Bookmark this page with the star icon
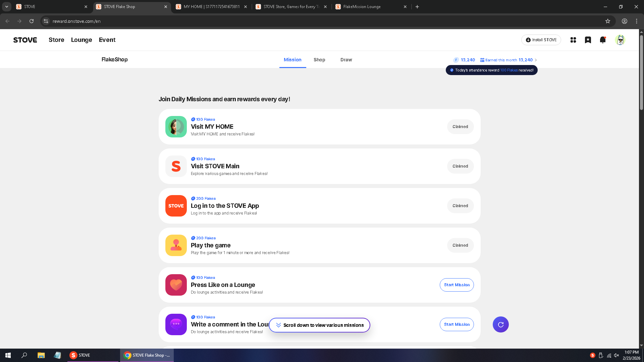 click(608, 21)
